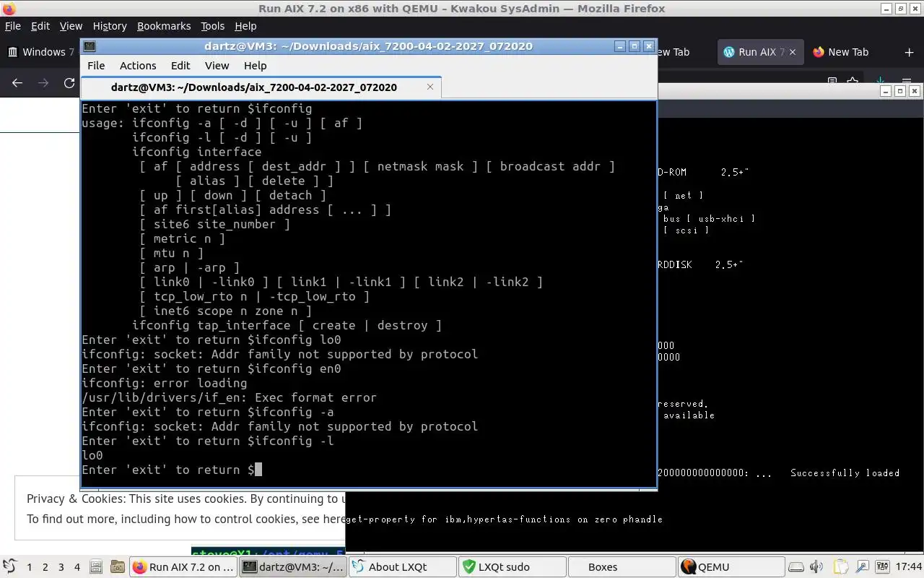This screenshot has width=924, height=578.
Task: Click 'bus [ usb-xhci ]' text in QEMU window
Action: point(709,218)
